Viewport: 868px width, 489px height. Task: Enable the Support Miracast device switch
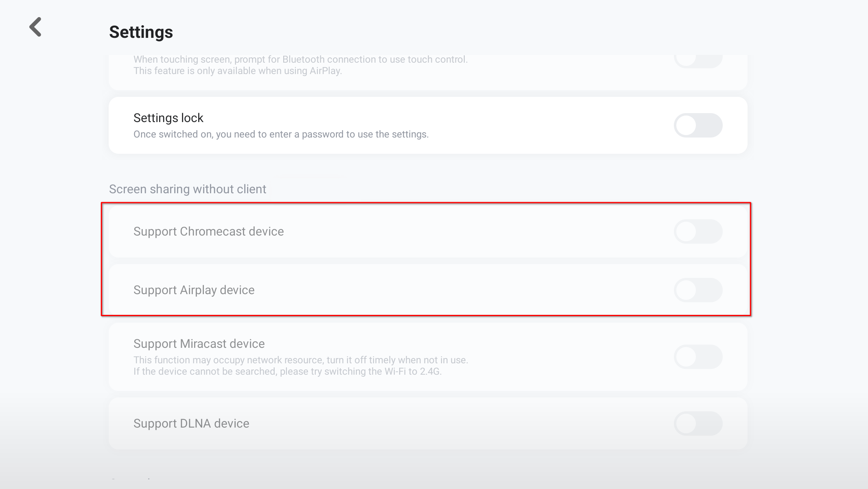click(698, 357)
